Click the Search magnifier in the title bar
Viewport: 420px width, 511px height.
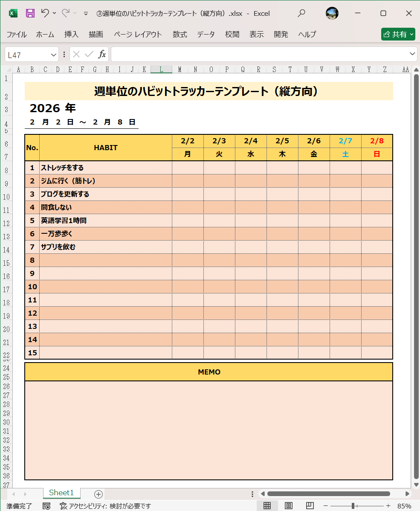click(301, 13)
